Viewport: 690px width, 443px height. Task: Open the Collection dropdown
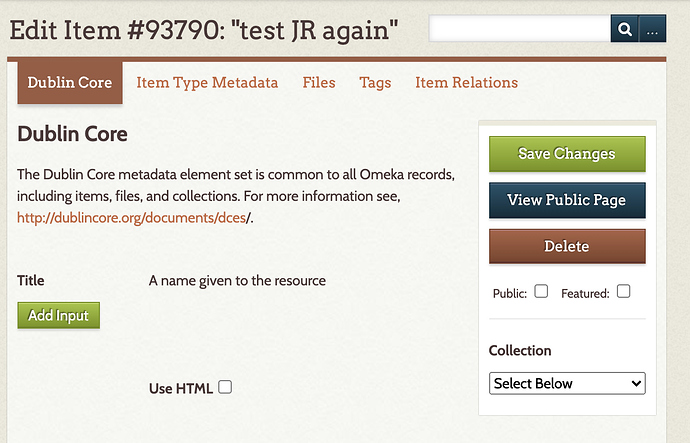click(567, 383)
